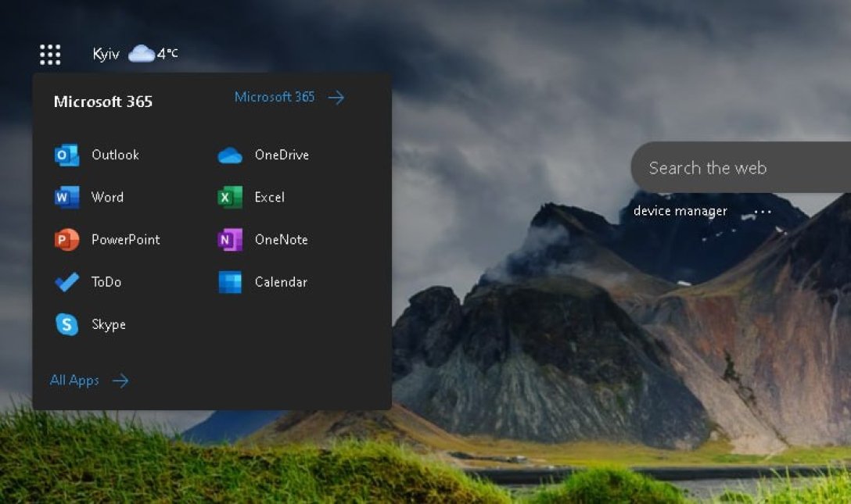Select the PowerPoint text label
Screen dimensions: 851x504
point(125,240)
